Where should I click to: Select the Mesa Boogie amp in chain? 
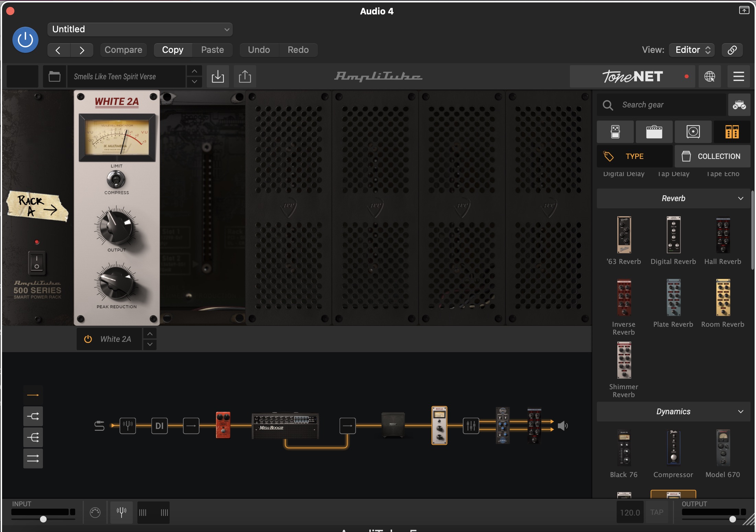(x=285, y=426)
